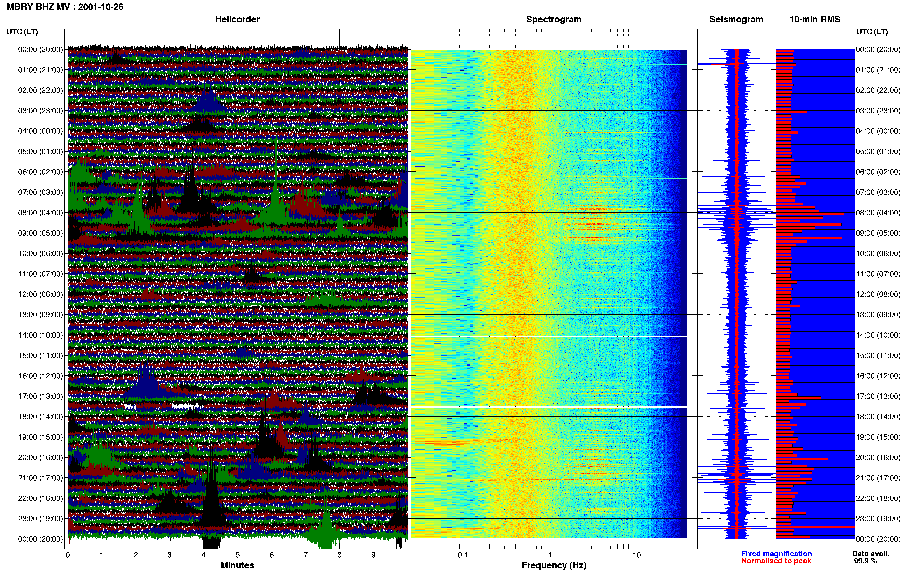Click left axis label '20:00 (16:00)'
This screenshot has width=924, height=578.
tap(41, 458)
